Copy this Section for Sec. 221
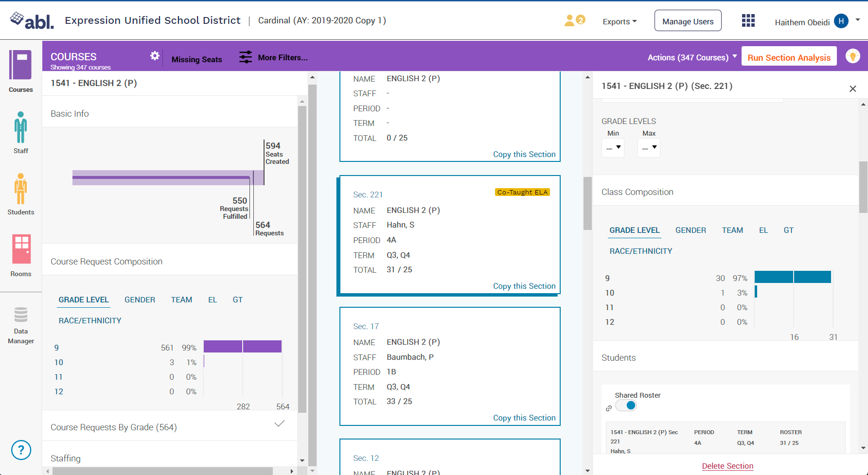Screen dimensions: 868x475 (x=524, y=286)
